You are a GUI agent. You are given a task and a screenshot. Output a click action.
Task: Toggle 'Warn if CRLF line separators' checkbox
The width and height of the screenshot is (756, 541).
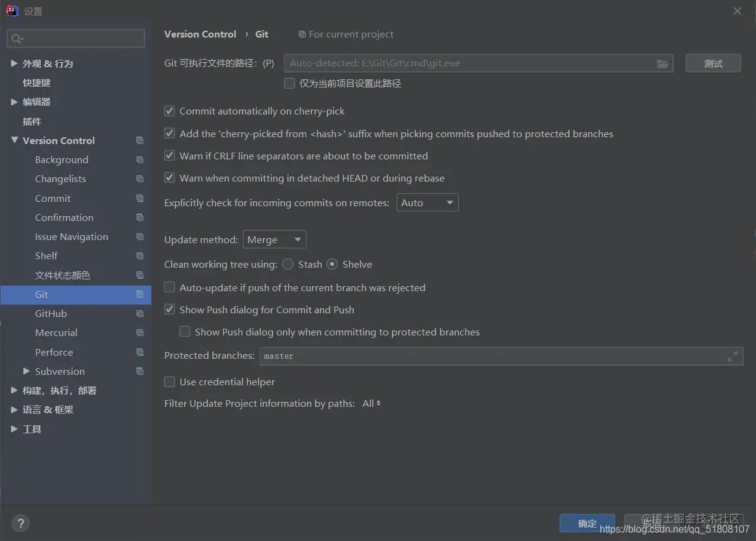pos(169,156)
